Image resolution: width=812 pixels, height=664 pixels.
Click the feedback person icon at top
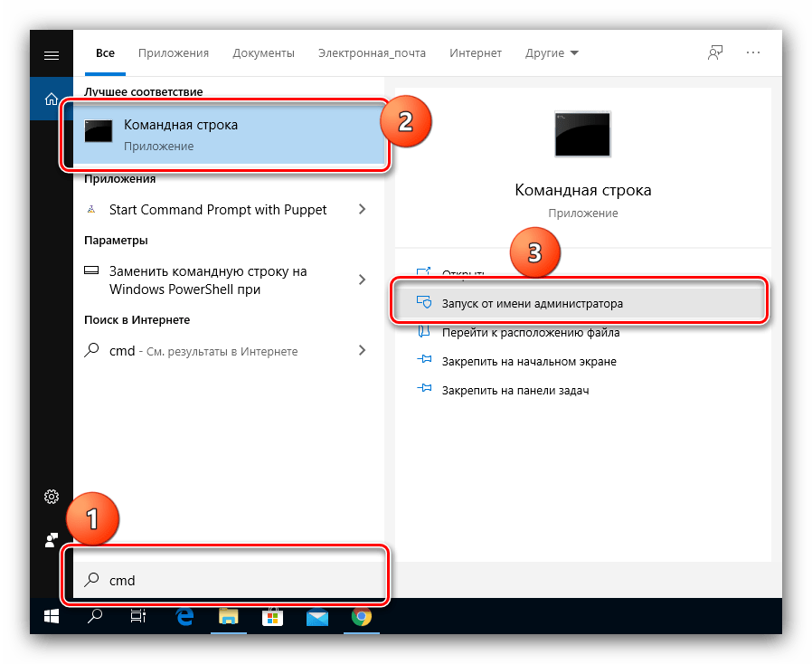(715, 53)
